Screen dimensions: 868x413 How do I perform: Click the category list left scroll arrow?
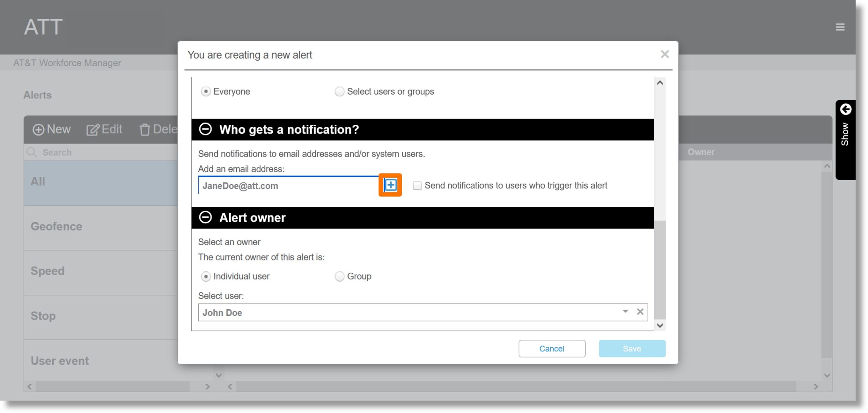(x=29, y=387)
